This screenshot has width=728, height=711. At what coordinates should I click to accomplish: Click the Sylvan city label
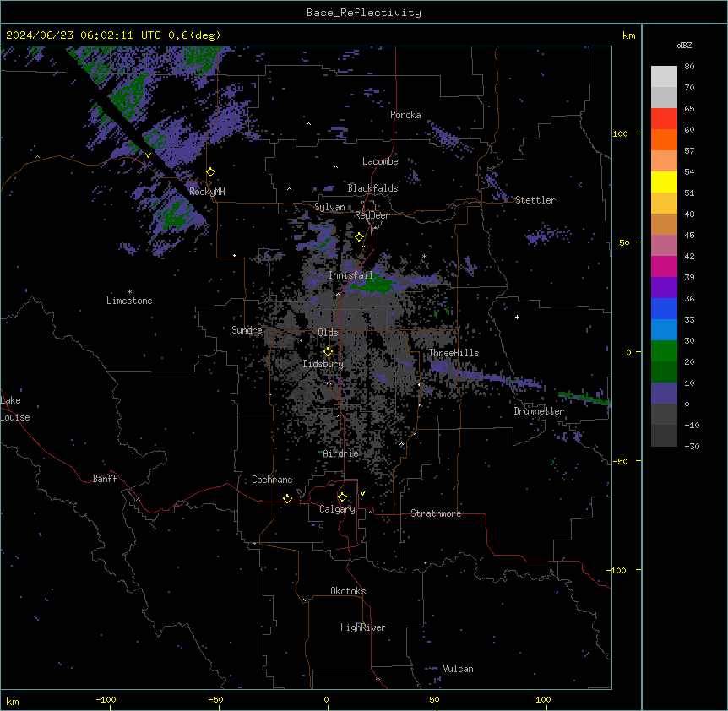(x=329, y=207)
